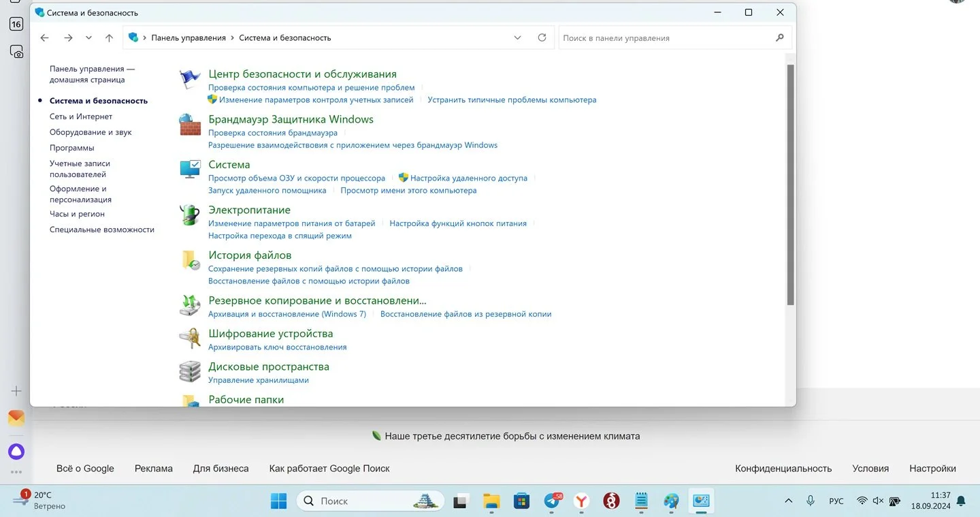The width and height of the screenshot is (980, 517).
Task: Open recent locations dropdown arrow
Action: tap(88, 38)
